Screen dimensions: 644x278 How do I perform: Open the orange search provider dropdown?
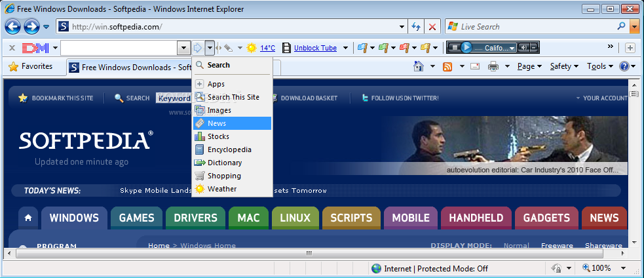click(634, 27)
